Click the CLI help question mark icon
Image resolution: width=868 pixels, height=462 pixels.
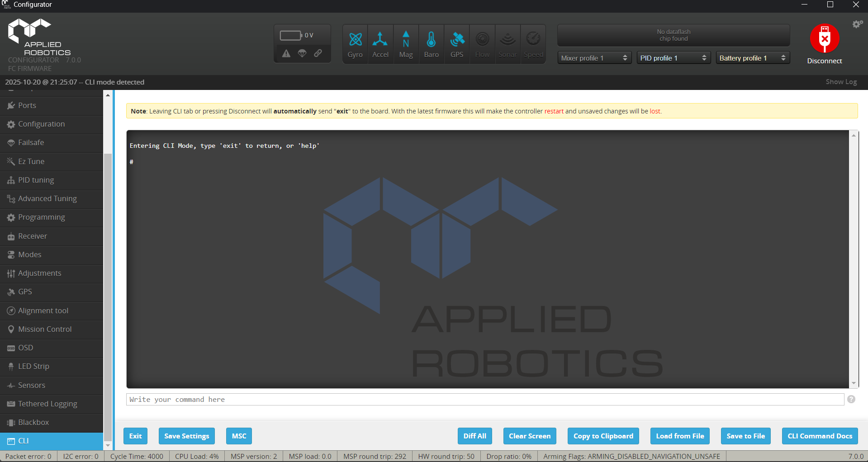coord(851,399)
